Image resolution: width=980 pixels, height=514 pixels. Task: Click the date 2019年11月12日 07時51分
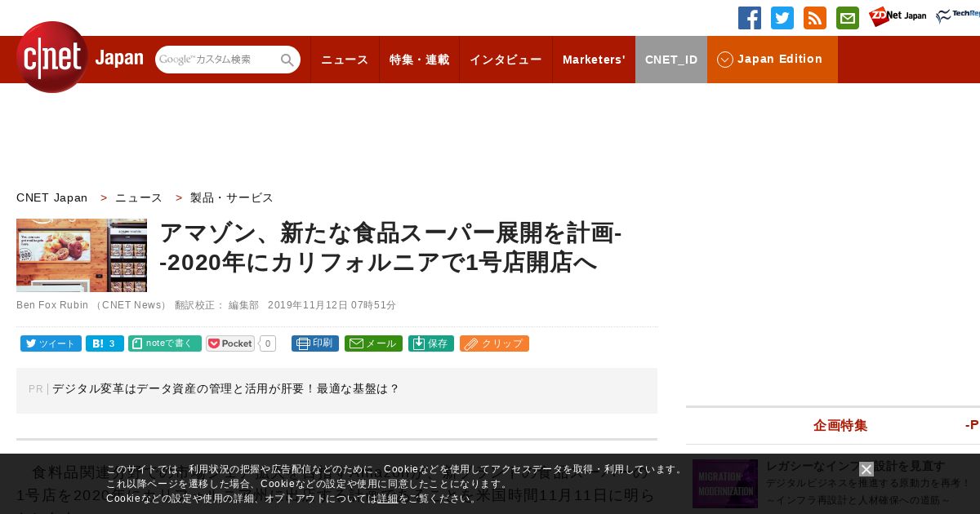point(332,305)
